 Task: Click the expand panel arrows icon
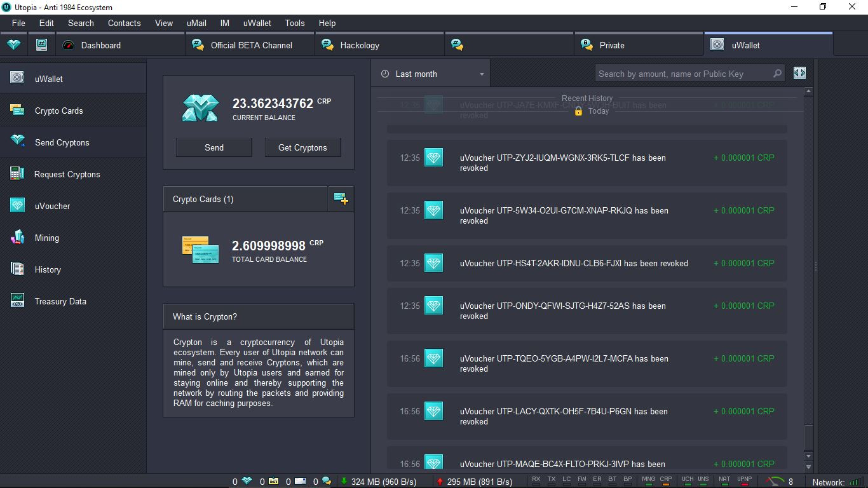(x=799, y=73)
